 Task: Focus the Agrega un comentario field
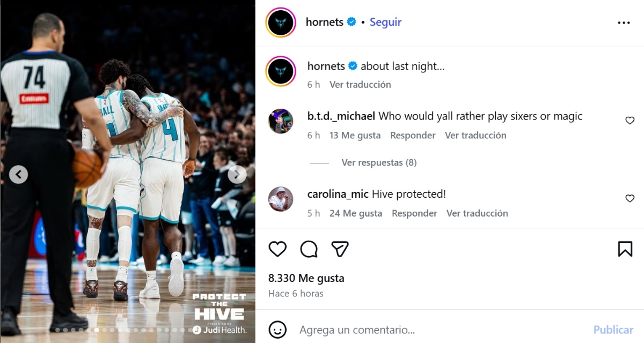coord(440,330)
